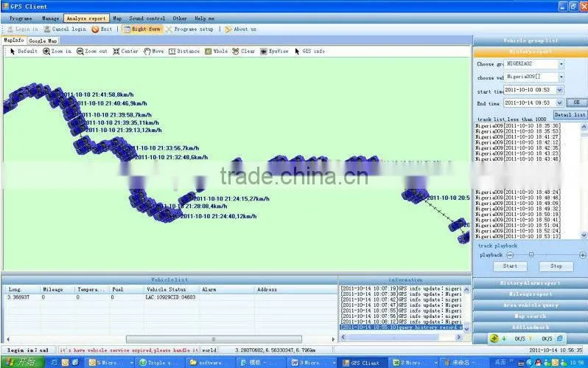Open Triple taskbar window
The width and height of the screenshot is (588, 368).
(x=159, y=363)
